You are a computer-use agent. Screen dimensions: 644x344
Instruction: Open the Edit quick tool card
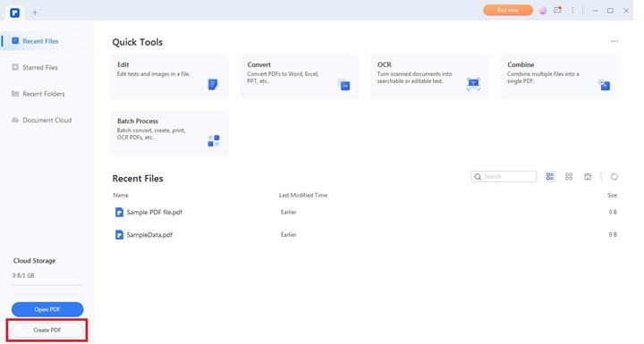170,77
